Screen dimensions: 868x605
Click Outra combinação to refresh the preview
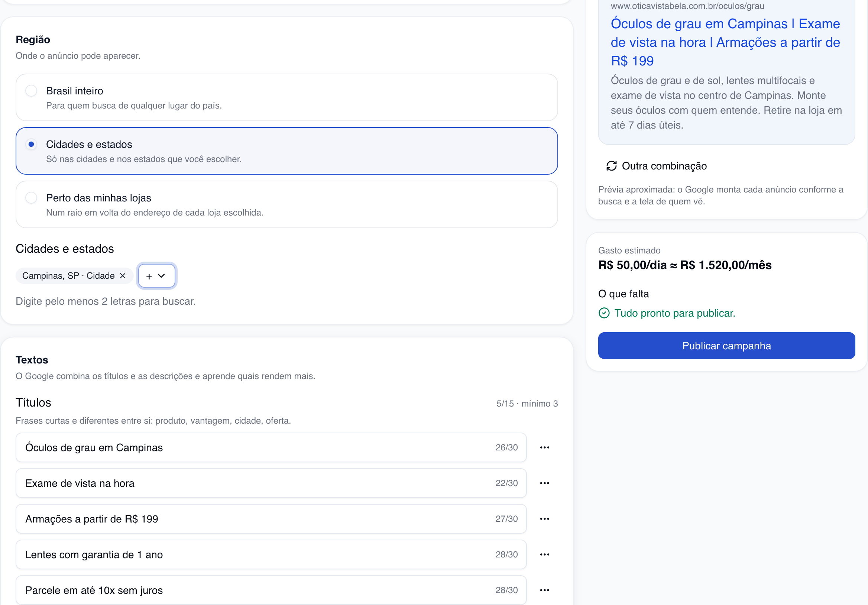pos(657,166)
